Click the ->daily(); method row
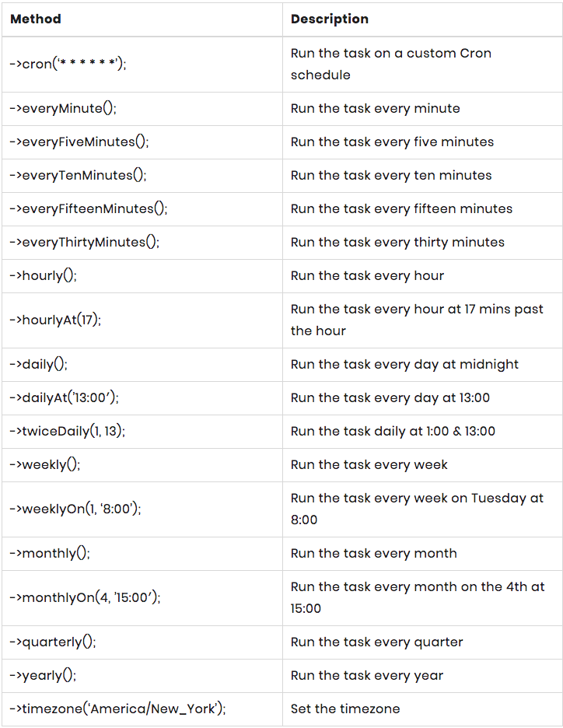563x728 pixels. (40, 365)
